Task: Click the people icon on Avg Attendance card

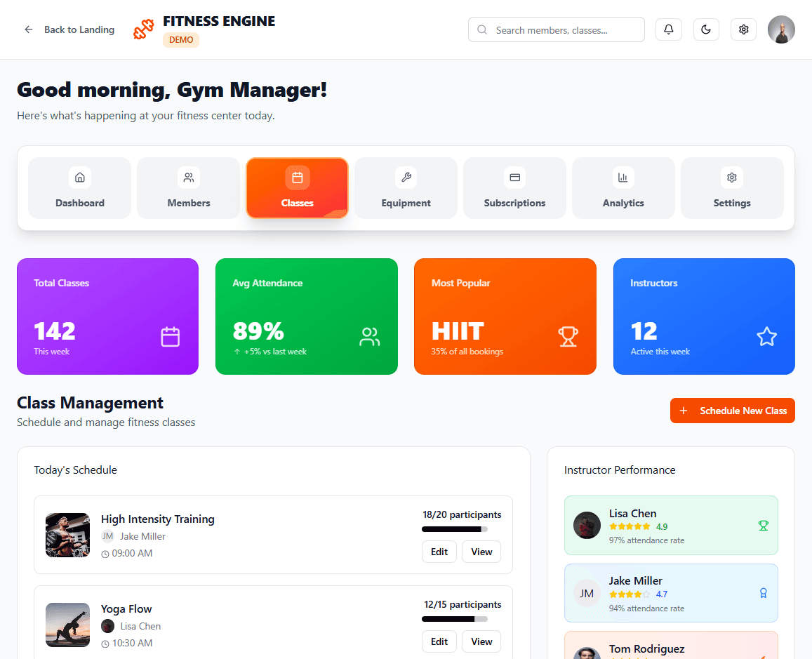Action: pos(369,336)
